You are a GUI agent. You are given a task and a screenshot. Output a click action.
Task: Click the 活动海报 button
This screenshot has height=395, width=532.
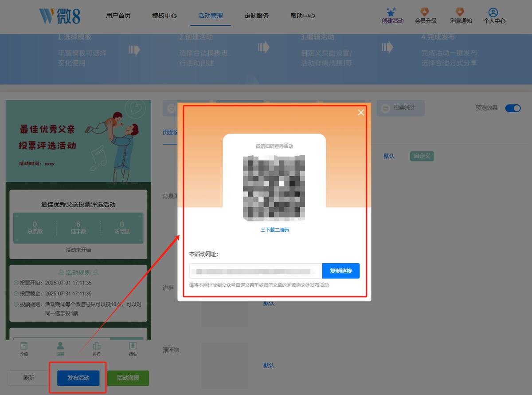128,378
